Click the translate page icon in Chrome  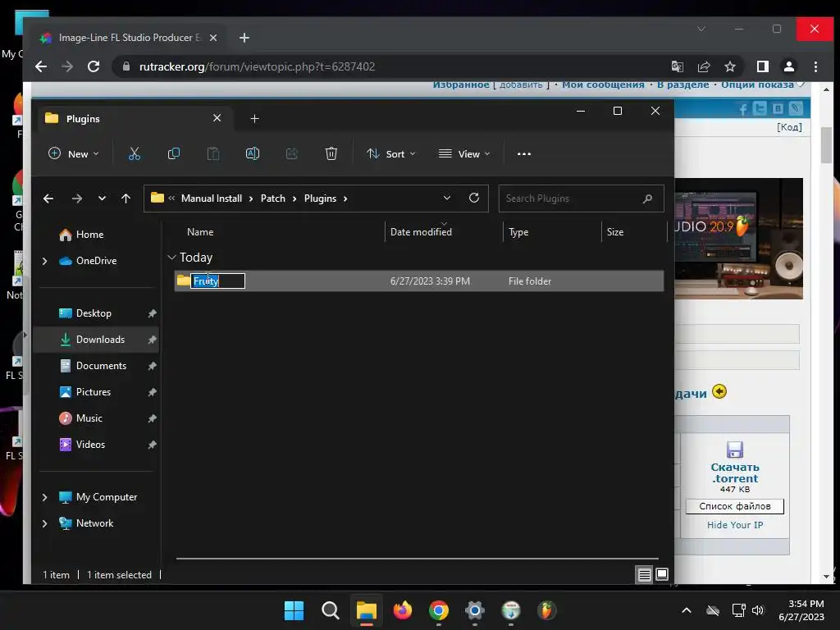click(x=677, y=66)
